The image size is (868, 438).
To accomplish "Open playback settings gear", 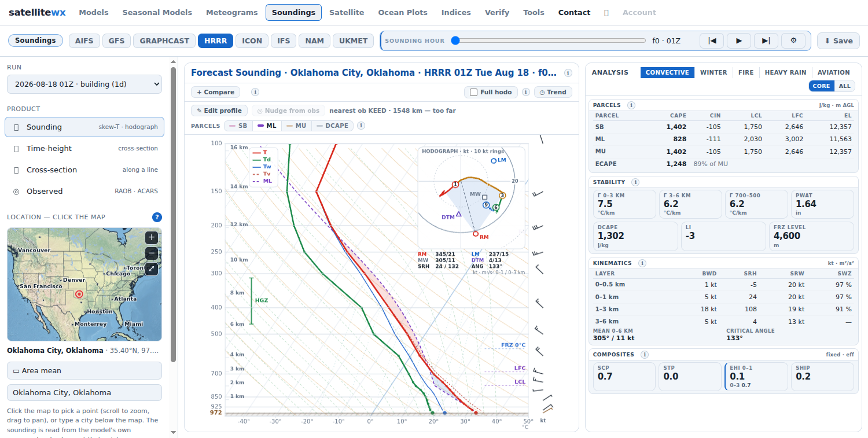I will pyautogui.click(x=793, y=41).
